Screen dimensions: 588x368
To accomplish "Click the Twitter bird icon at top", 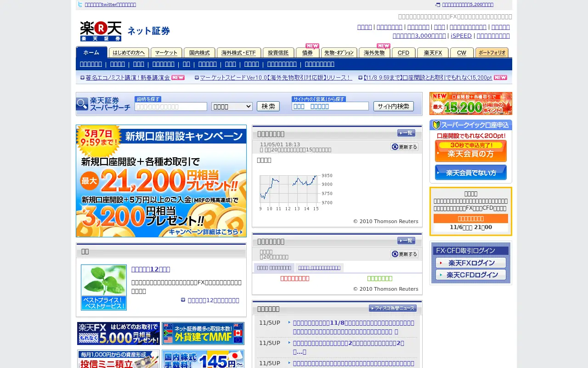I will pos(80,5).
